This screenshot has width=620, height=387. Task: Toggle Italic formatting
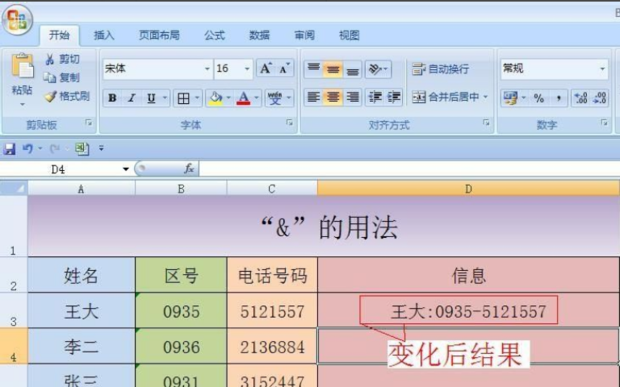click(x=132, y=98)
